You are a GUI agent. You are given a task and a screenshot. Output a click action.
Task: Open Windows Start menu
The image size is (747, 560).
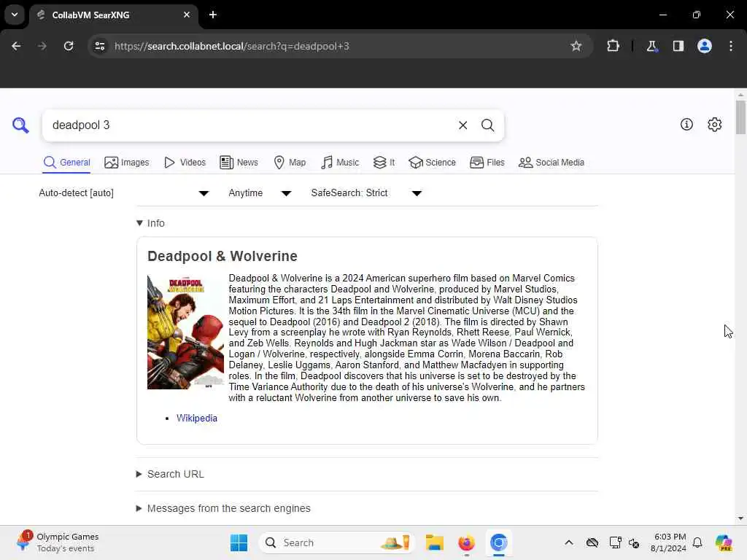239,542
